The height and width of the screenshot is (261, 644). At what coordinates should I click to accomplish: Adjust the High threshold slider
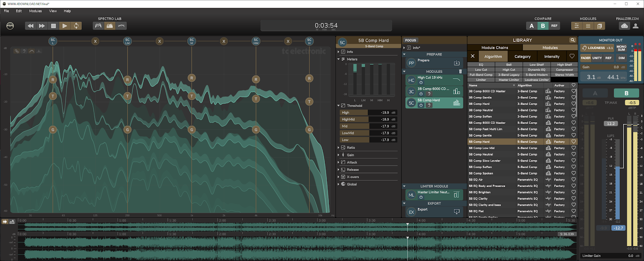[x=368, y=113]
